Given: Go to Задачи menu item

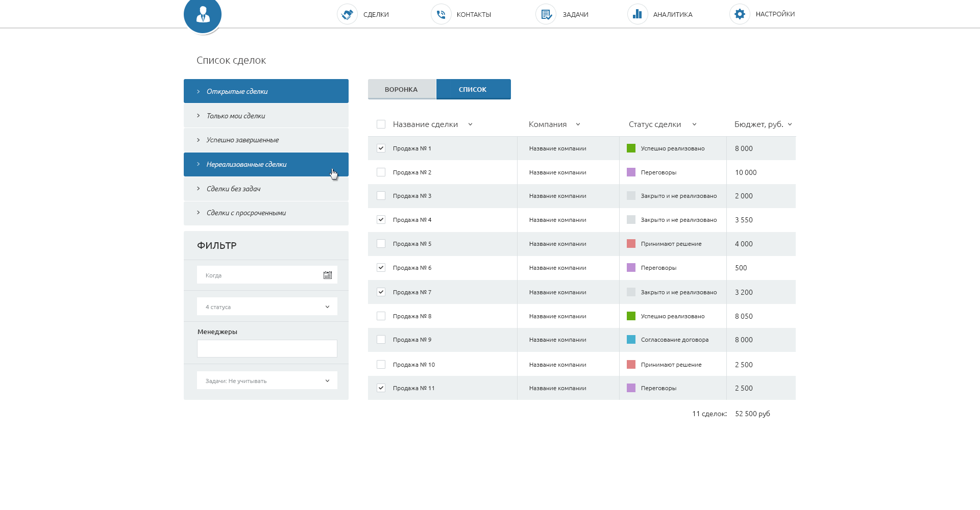Looking at the screenshot, I should pyautogui.click(x=576, y=14).
